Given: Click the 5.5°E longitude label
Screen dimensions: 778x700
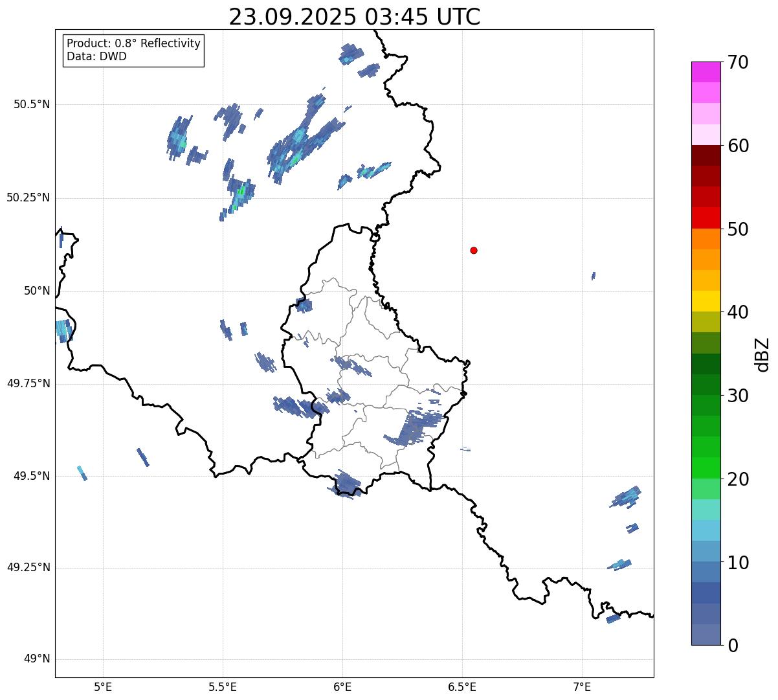Looking at the screenshot, I should (x=223, y=686).
